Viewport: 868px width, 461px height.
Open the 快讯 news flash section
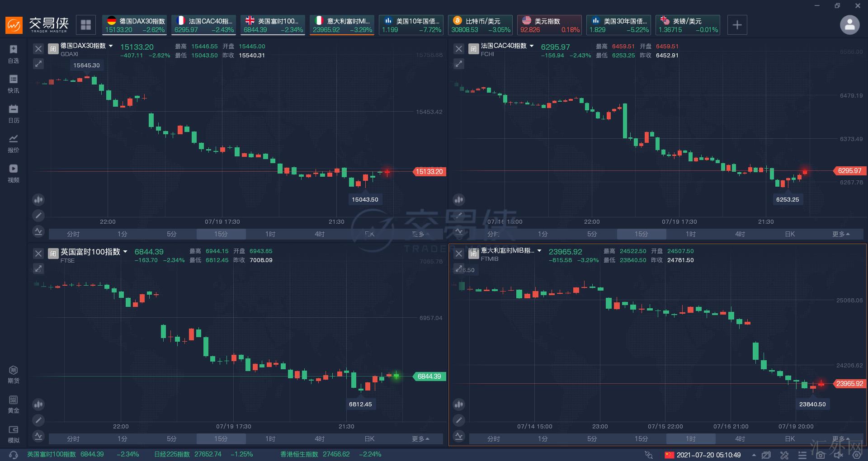14,84
